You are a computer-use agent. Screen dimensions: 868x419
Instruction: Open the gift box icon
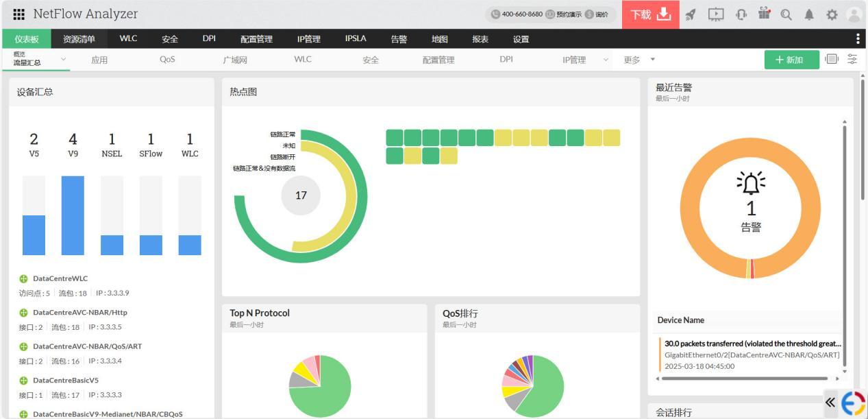[764, 14]
